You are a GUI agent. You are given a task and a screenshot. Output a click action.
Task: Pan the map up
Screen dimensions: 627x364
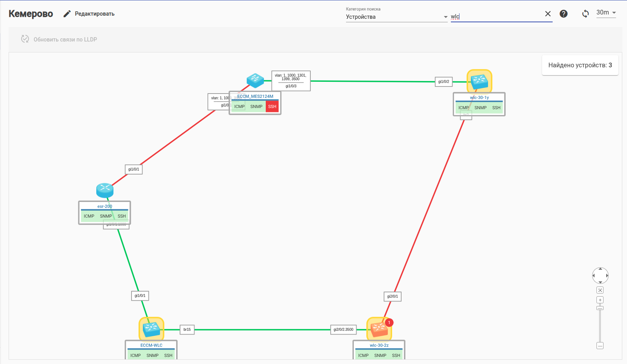pos(600,269)
